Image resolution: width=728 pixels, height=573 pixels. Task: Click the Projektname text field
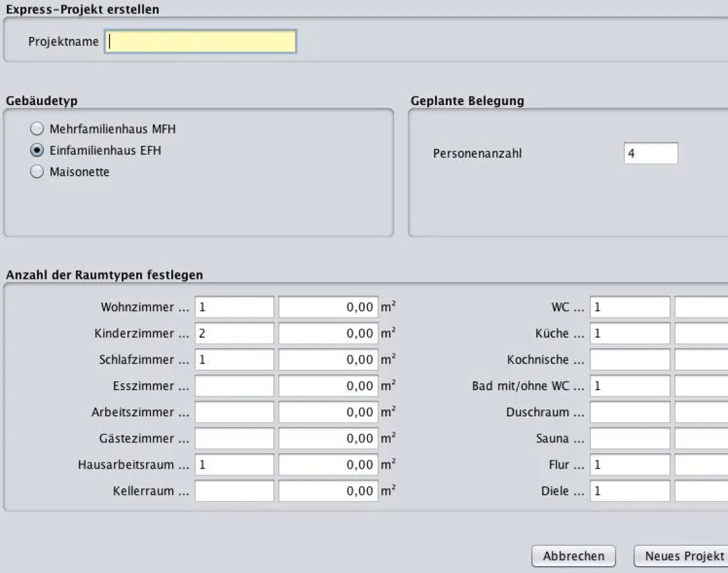pyautogui.click(x=200, y=42)
